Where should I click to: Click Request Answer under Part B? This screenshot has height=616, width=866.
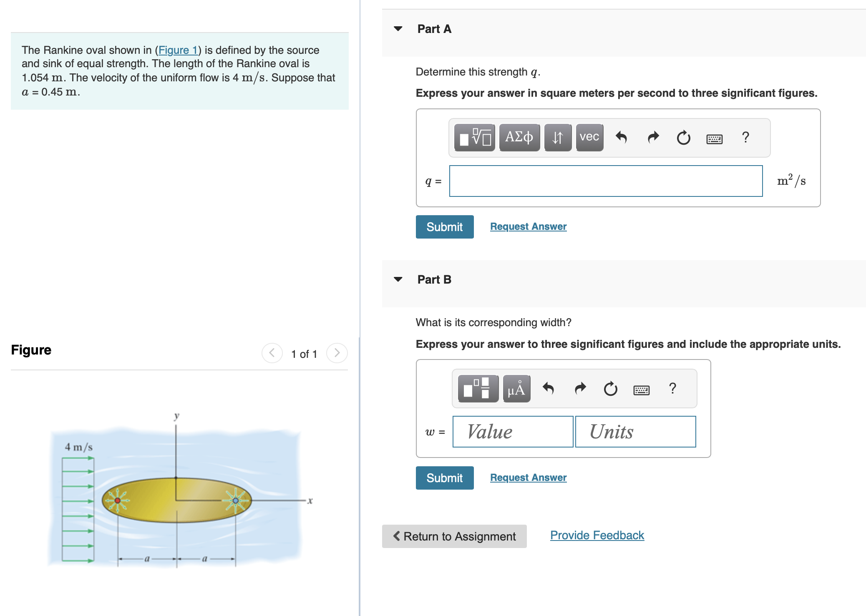click(528, 477)
